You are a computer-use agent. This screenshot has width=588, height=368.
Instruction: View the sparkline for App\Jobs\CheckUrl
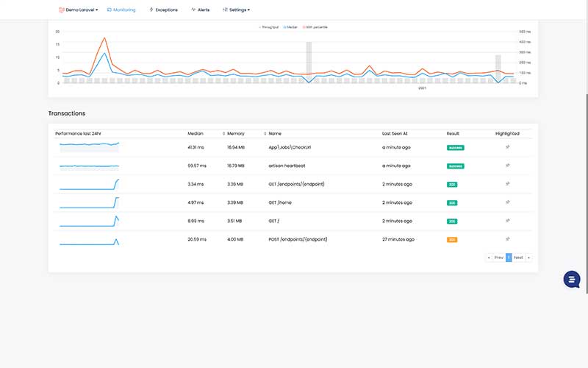89,146
